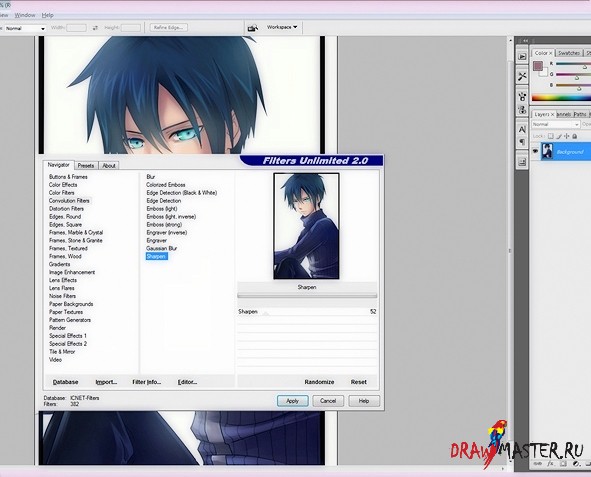Viewport: 591px width, 477px height.
Task: Open the Layer Comps panel icon
Action: [x=522, y=162]
